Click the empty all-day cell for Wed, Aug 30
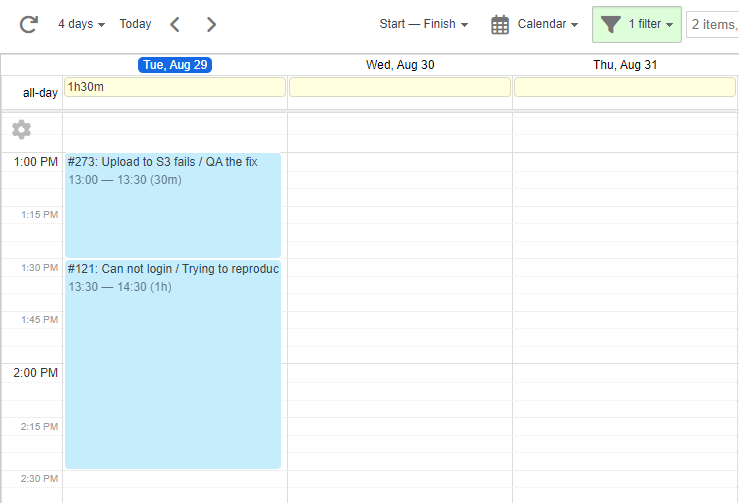 (400, 87)
